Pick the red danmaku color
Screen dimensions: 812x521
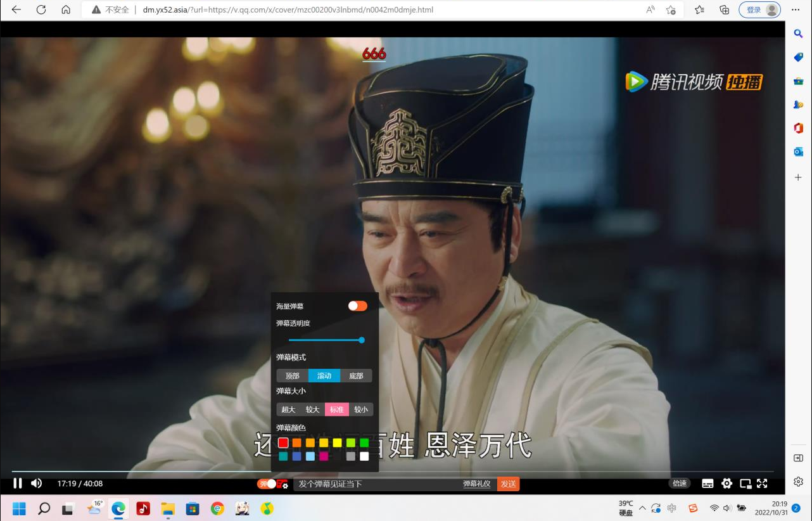click(x=283, y=442)
